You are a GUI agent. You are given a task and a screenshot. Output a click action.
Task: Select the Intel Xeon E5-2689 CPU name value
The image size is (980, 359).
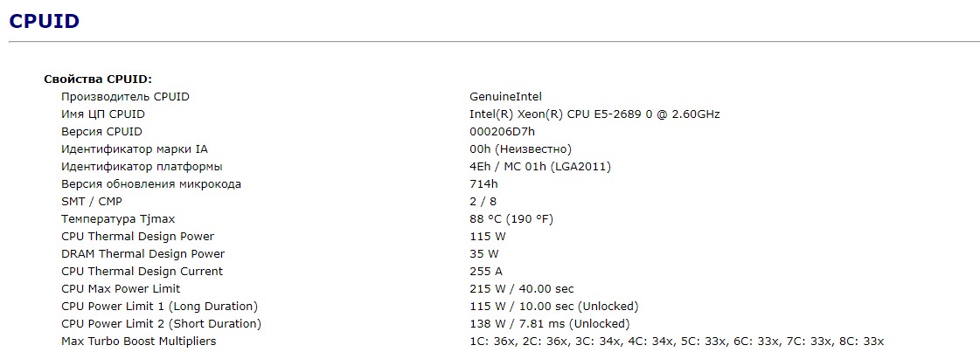coord(594,114)
